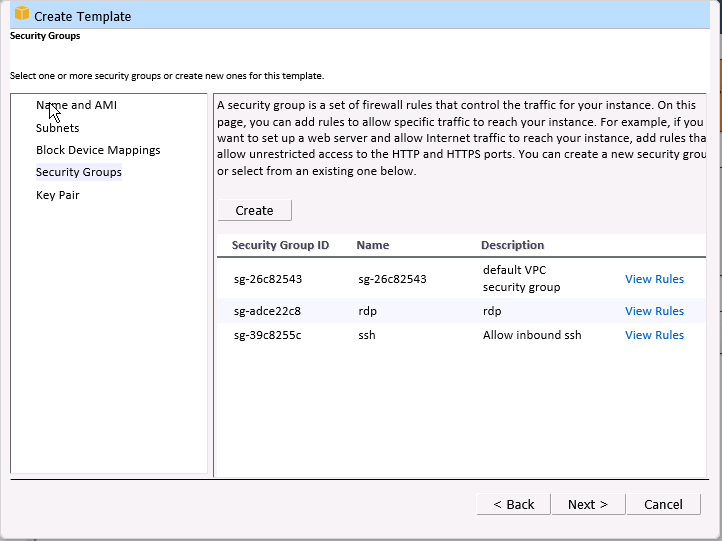Jump to the Key Pair step
722x541 pixels.
pyautogui.click(x=57, y=195)
